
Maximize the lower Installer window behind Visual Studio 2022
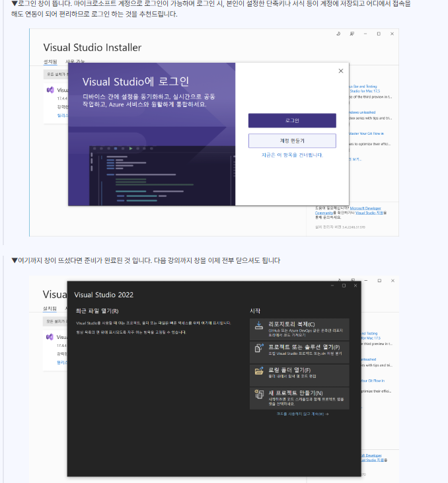(x=379, y=281)
